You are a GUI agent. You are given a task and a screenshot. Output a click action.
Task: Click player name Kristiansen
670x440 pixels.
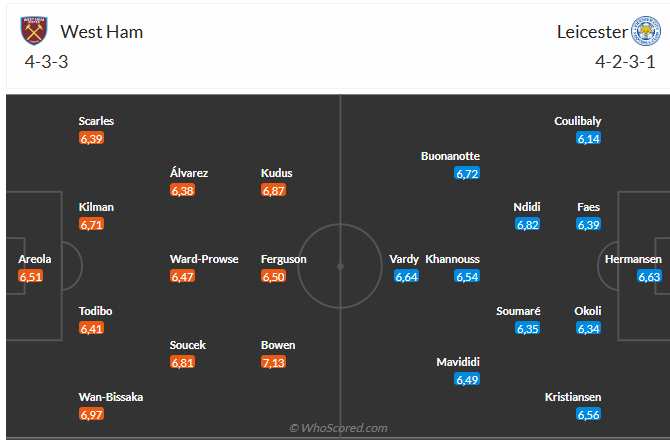pyautogui.click(x=573, y=397)
